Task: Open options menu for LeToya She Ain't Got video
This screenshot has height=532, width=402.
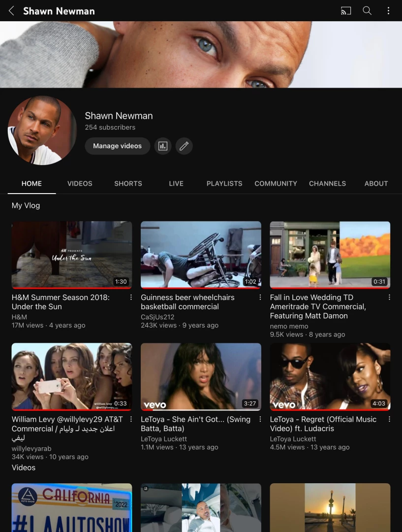Action: (260, 419)
